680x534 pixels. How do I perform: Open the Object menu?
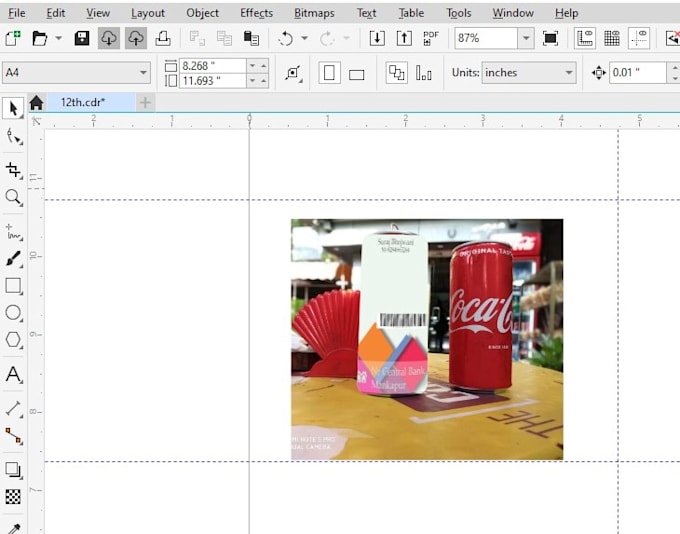(203, 13)
